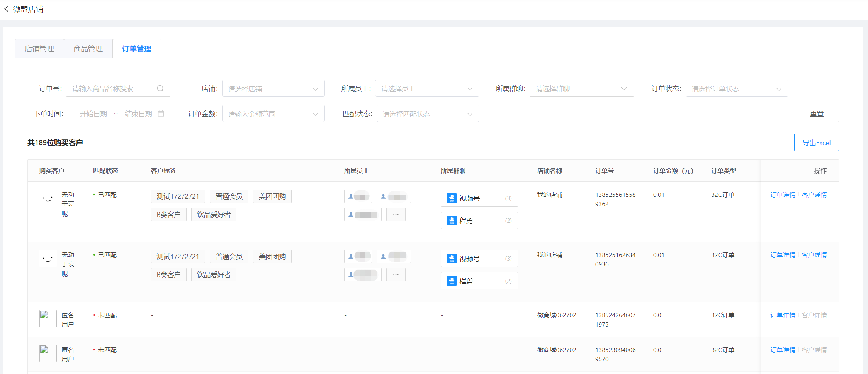This screenshot has width=868, height=374.
Task: Click the 开始日期 field
Action: click(x=93, y=113)
